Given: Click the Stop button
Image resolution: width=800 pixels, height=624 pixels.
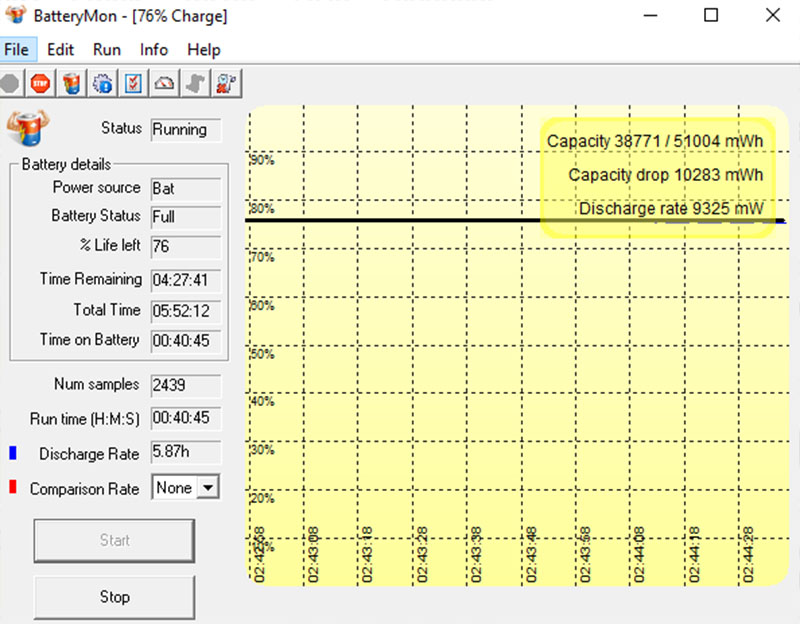Looking at the screenshot, I should [x=114, y=596].
